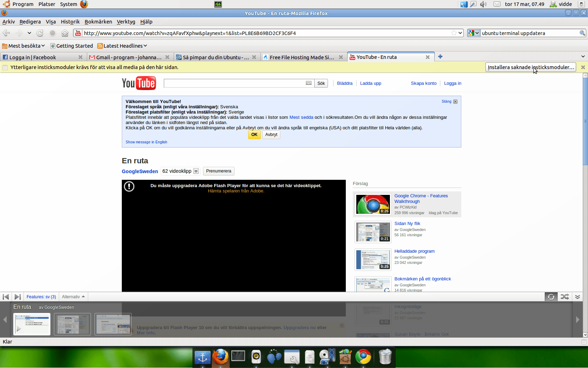Open the Alternativ menu
The height and width of the screenshot is (368, 588).
(73, 297)
